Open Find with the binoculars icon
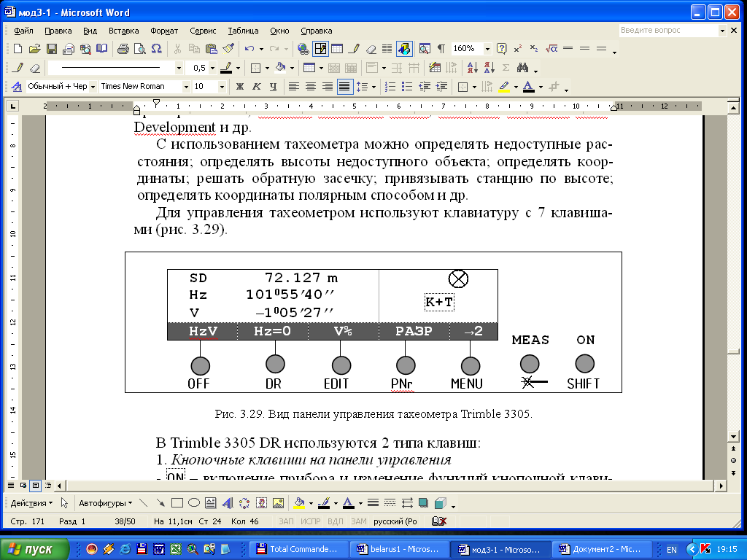747x560 pixels. tap(522, 68)
